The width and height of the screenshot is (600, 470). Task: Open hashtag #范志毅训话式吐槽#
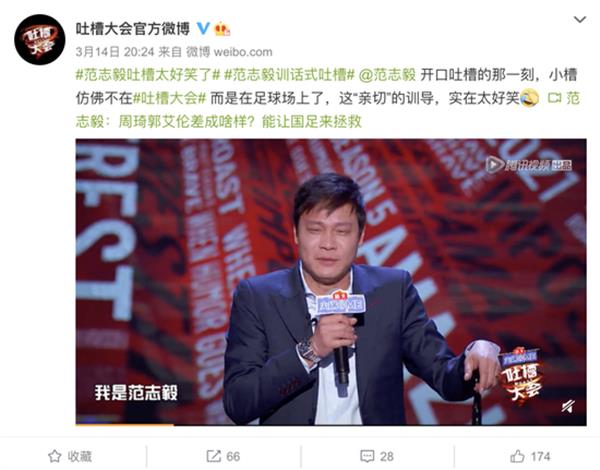(289, 75)
